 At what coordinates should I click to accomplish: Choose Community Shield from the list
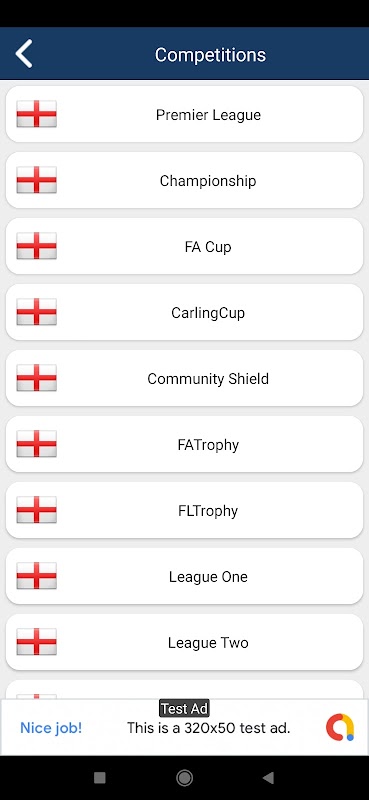(184, 378)
